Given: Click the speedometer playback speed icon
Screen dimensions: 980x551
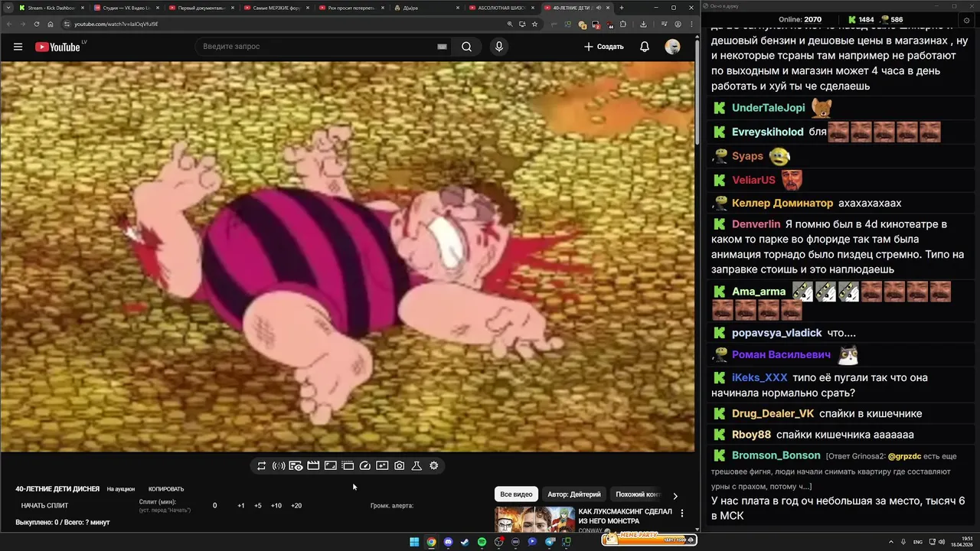Looking at the screenshot, I should pyautogui.click(x=365, y=465).
